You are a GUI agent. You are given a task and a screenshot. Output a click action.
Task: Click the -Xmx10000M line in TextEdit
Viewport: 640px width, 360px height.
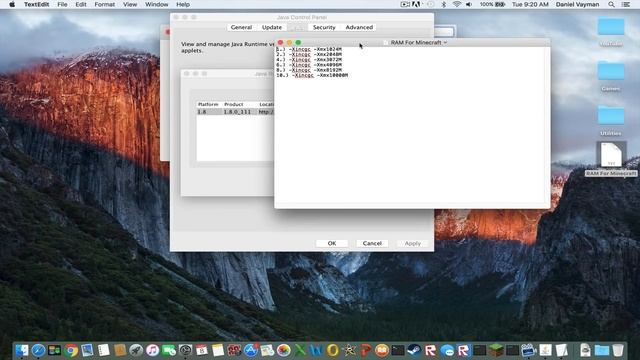pos(312,76)
